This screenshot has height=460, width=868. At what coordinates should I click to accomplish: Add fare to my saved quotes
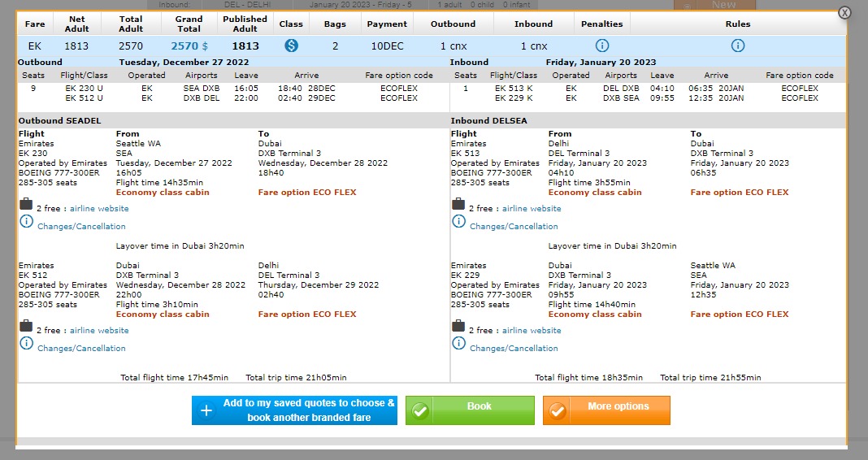tap(294, 410)
